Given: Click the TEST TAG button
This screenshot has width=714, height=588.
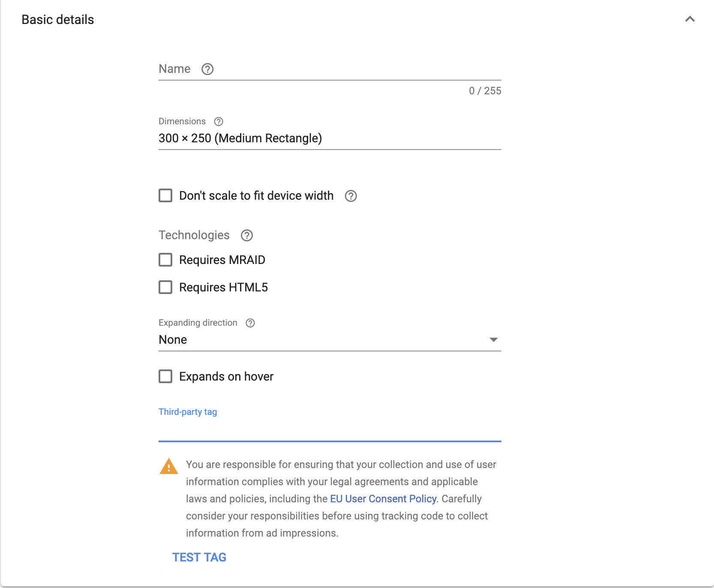Looking at the screenshot, I should point(199,557).
